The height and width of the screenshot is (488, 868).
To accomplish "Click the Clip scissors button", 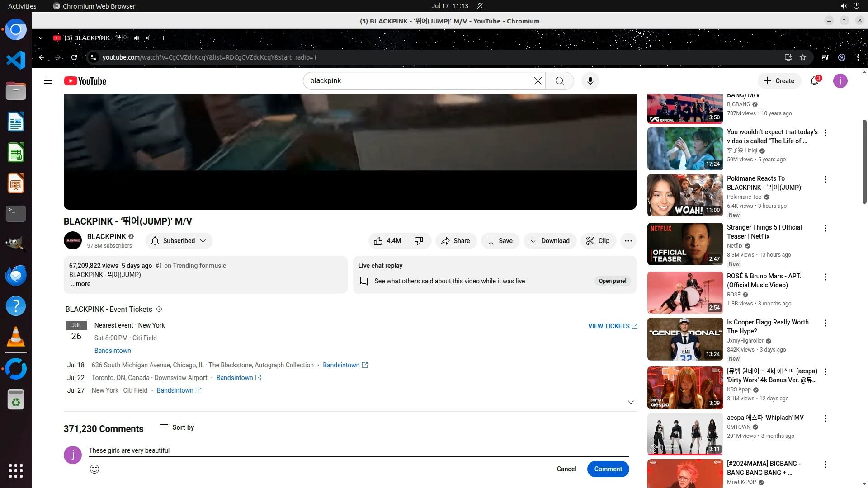I will 598,241.
